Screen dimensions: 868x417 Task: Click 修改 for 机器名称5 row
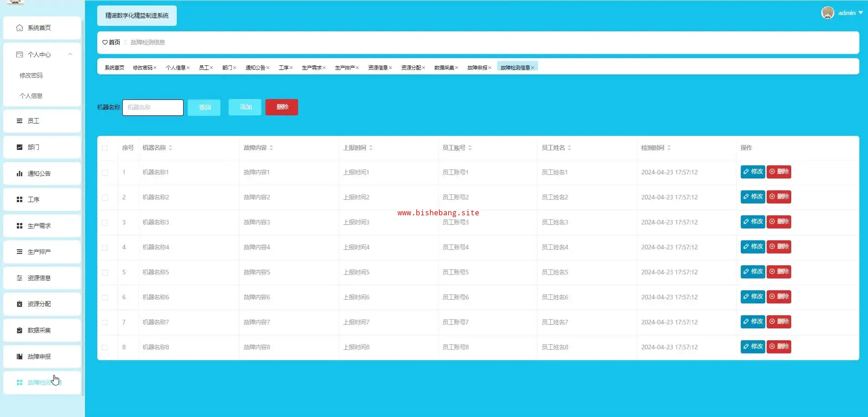(753, 272)
